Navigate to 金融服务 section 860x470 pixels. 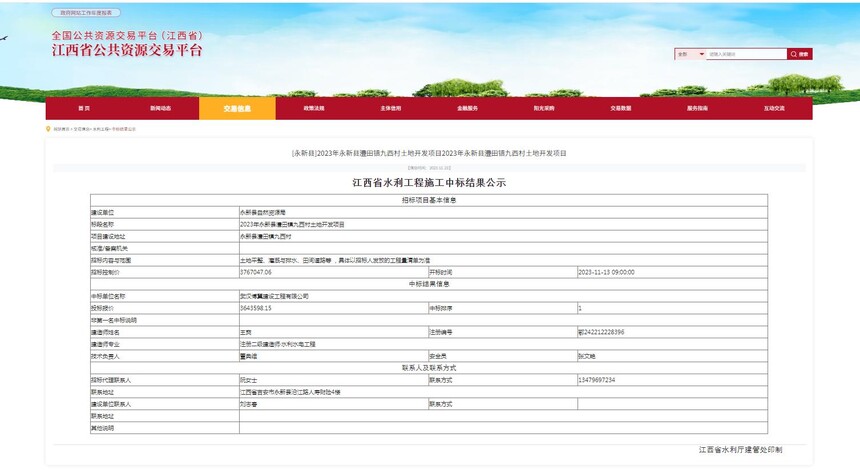click(x=467, y=108)
